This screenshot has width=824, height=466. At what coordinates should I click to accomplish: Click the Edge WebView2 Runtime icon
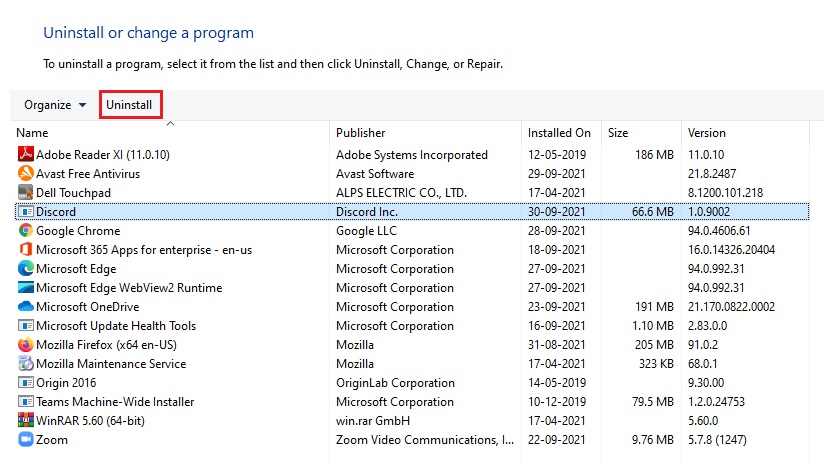pyautogui.click(x=25, y=287)
